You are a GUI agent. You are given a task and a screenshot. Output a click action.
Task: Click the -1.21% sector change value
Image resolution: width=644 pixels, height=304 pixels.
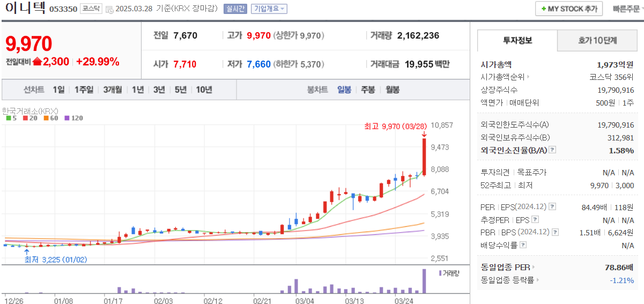point(622,280)
